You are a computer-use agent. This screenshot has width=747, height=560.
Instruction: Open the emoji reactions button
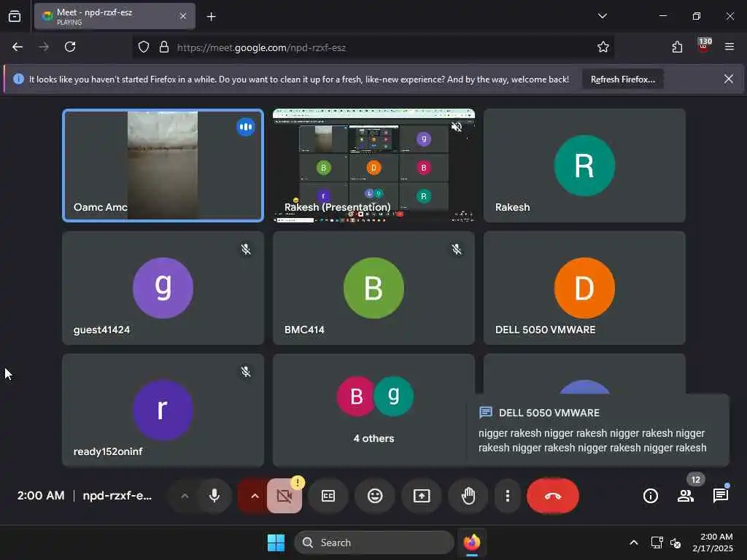coord(375,496)
